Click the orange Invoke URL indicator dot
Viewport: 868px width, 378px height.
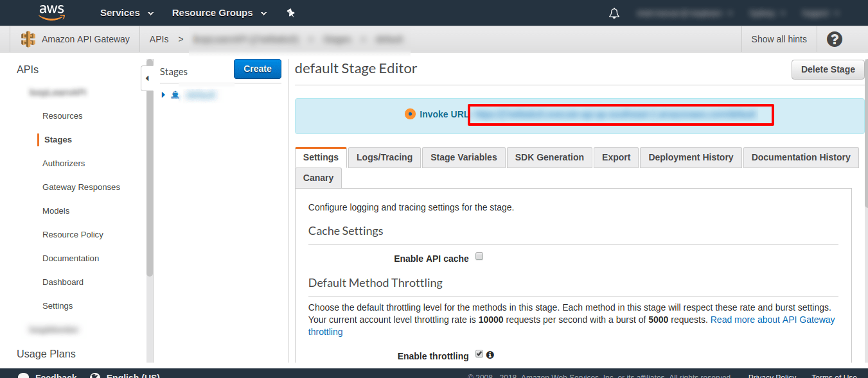point(409,114)
